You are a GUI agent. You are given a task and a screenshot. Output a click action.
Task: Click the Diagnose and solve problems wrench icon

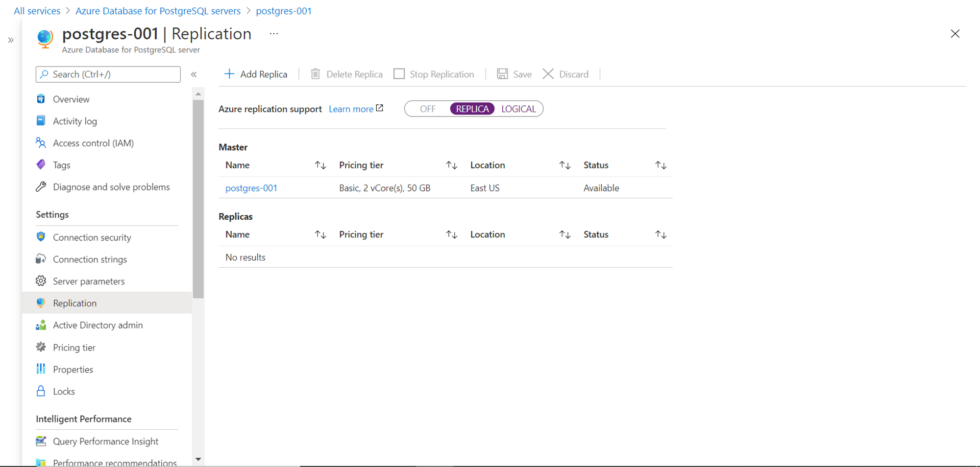(x=41, y=187)
